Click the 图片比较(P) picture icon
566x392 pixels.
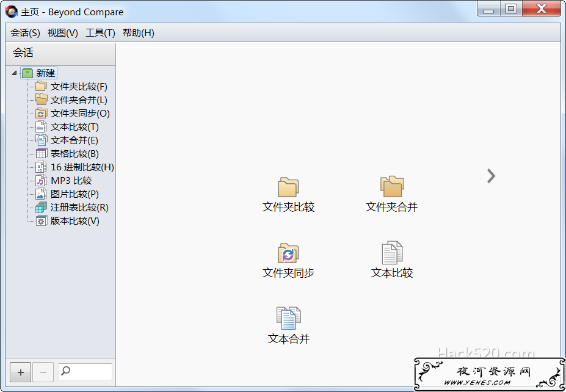coord(41,194)
